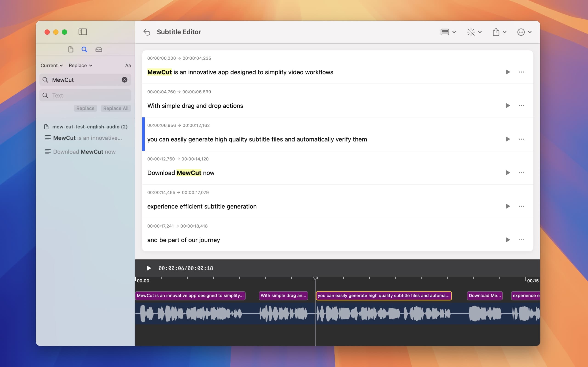Click the back arrow next to Subtitle Editor

click(x=147, y=32)
